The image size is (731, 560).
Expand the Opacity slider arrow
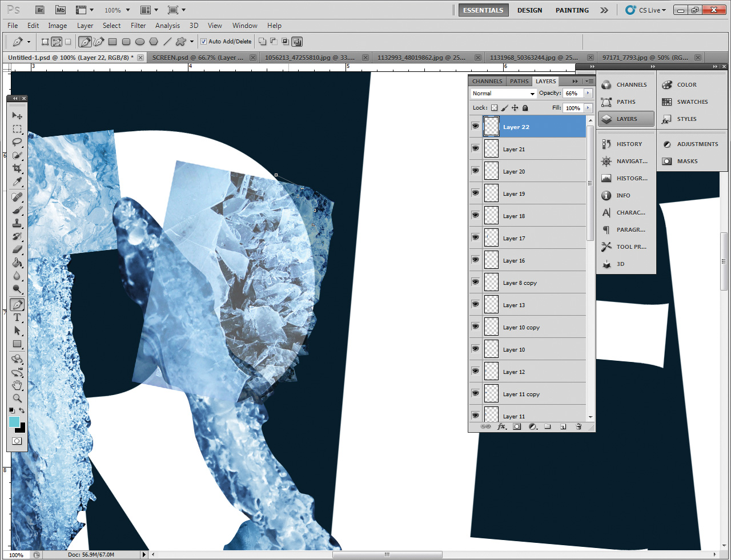coord(588,93)
